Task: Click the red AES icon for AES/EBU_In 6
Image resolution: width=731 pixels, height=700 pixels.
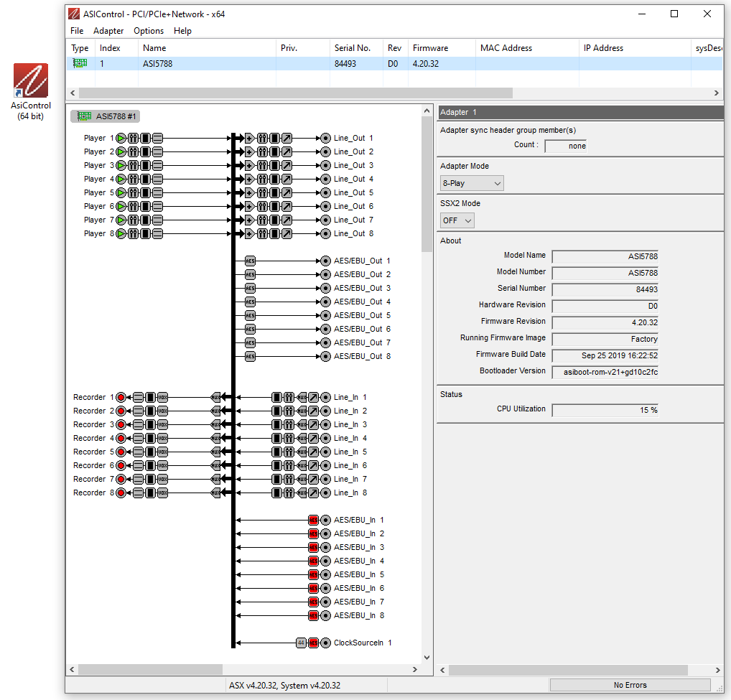Action: pyautogui.click(x=313, y=588)
